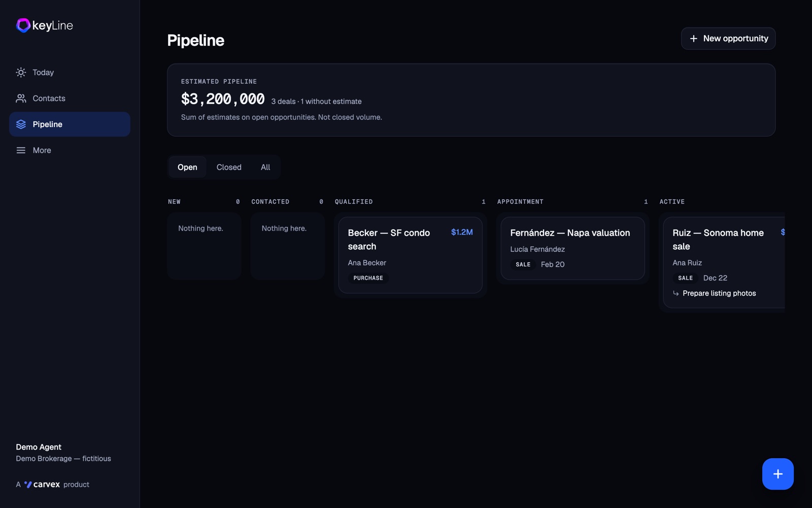Image resolution: width=812 pixels, height=508 pixels.
Task: Open the Becker — SF condo search card
Action: (x=410, y=255)
